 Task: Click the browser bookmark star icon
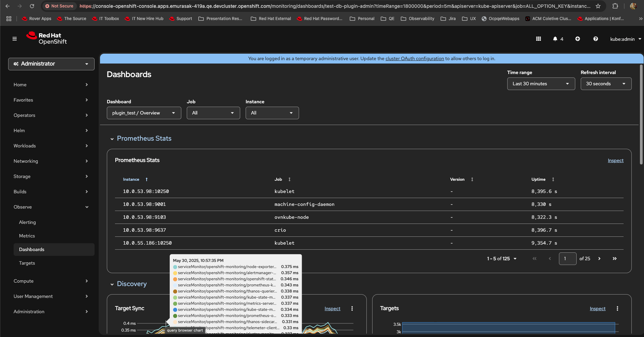(598, 6)
